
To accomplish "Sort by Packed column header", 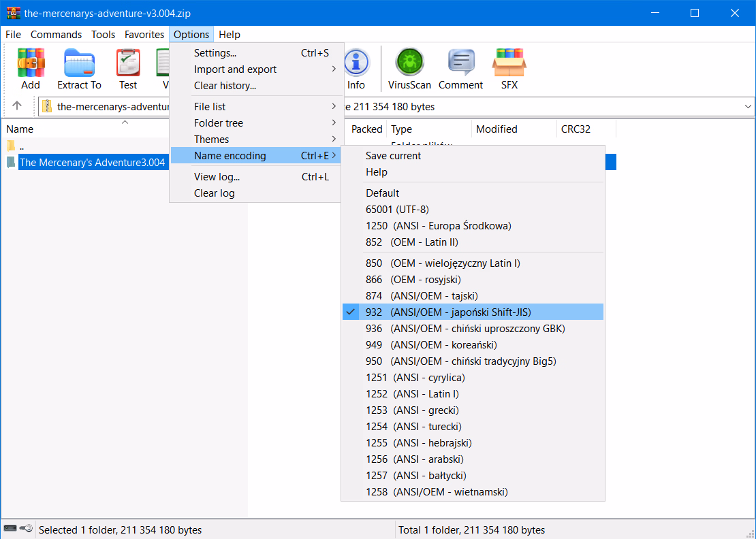I will point(366,129).
